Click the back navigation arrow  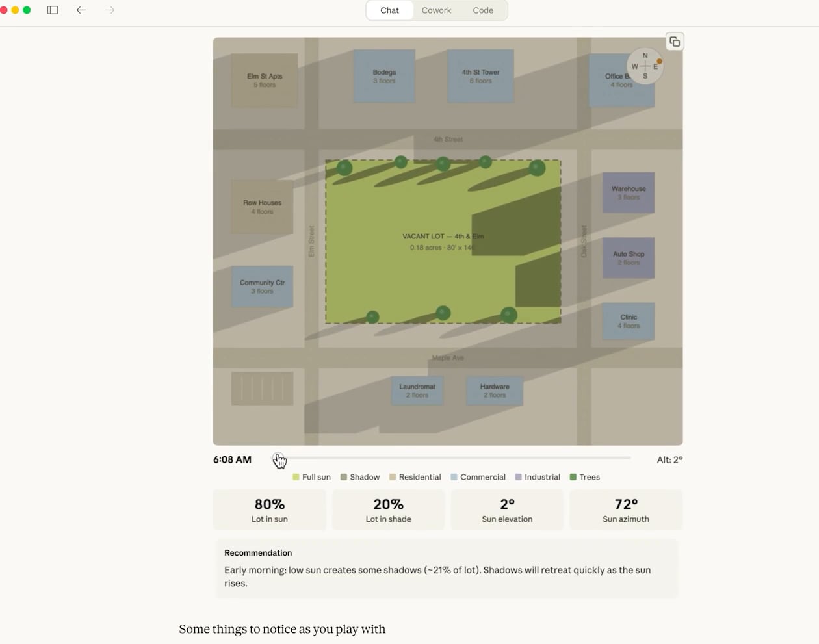[81, 10]
